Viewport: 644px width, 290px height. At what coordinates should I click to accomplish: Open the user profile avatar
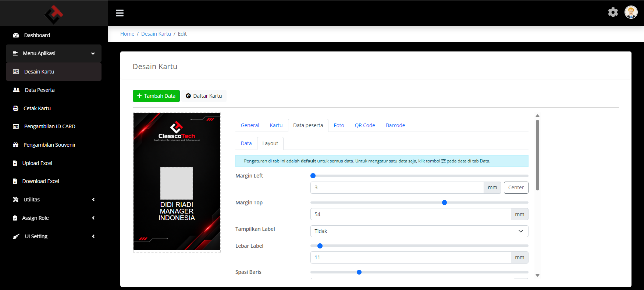click(x=631, y=12)
